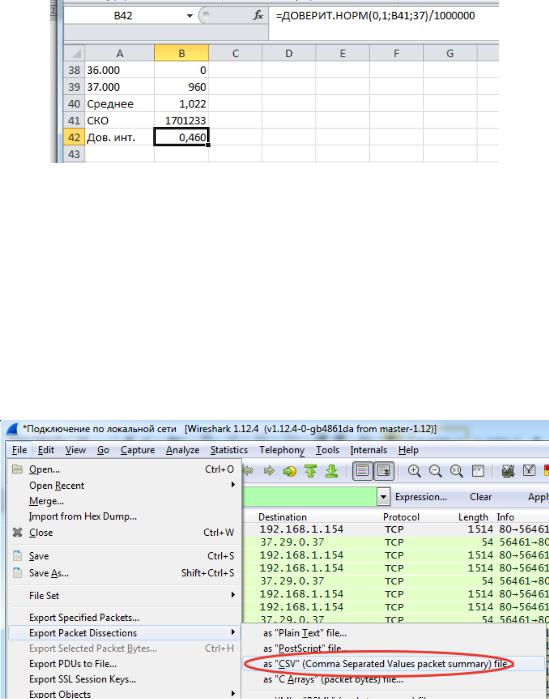Open the Go menu
Image resolution: width=549 pixels, height=699 pixels.
(x=103, y=450)
